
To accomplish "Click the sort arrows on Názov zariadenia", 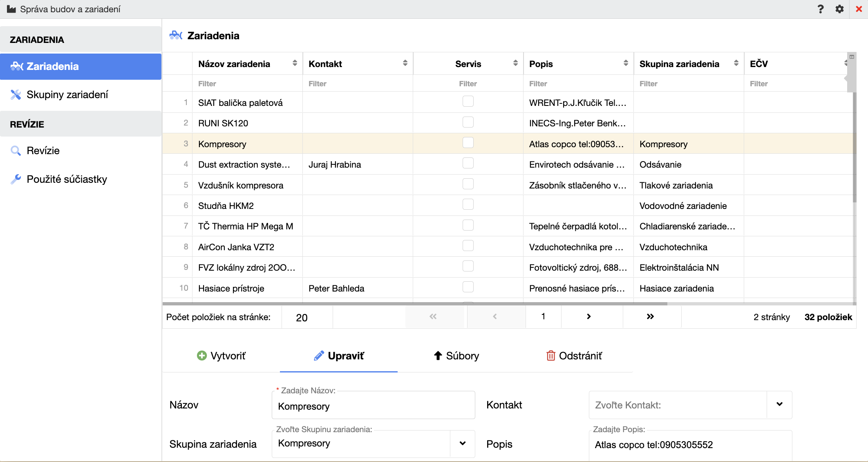I will pos(295,63).
